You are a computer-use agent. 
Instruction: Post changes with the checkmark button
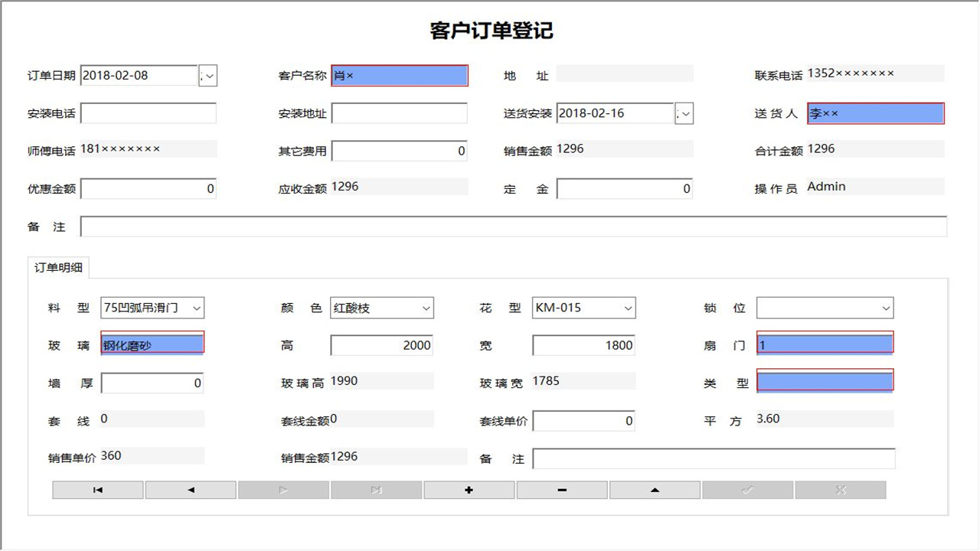click(748, 489)
